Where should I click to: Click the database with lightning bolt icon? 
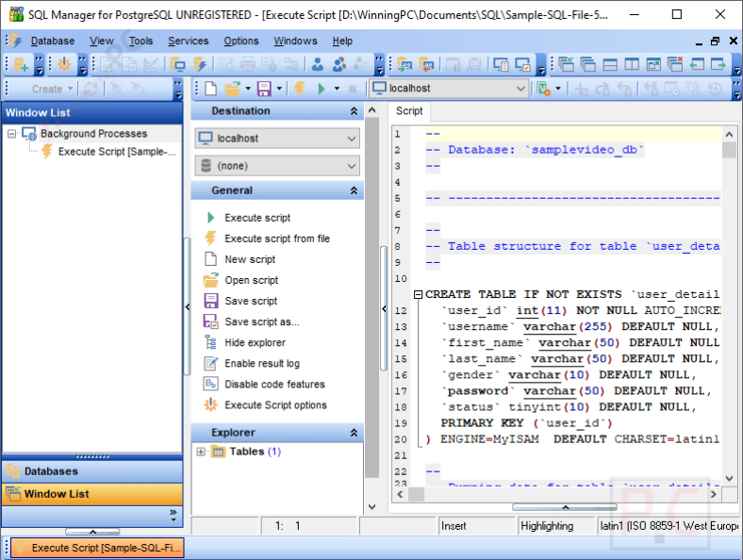[x=200, y=64]
